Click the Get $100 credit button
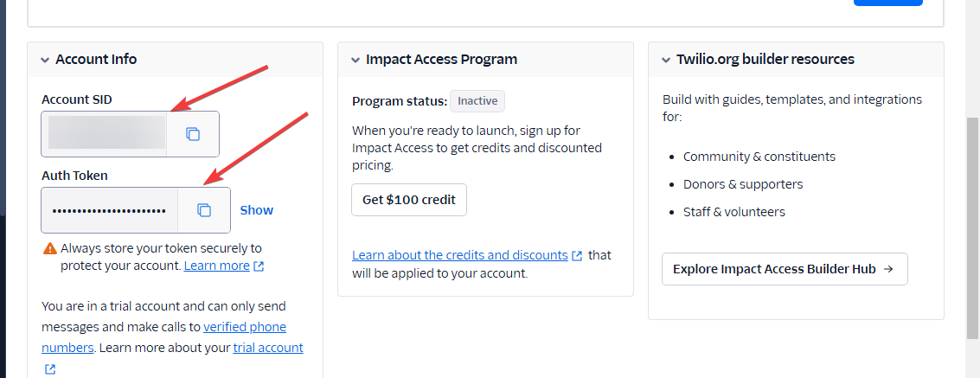 point(409,200)
